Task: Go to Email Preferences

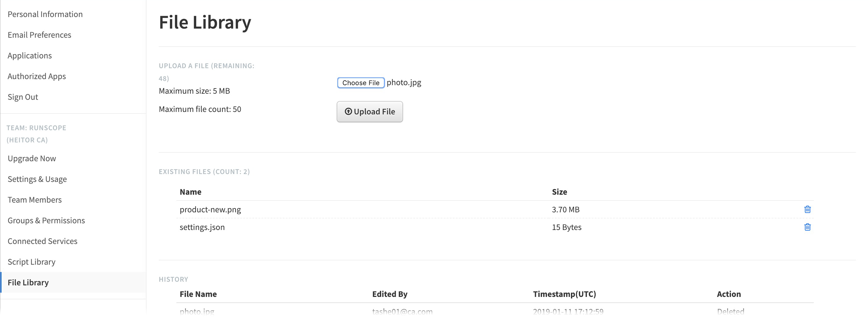Action: [39, 35]
